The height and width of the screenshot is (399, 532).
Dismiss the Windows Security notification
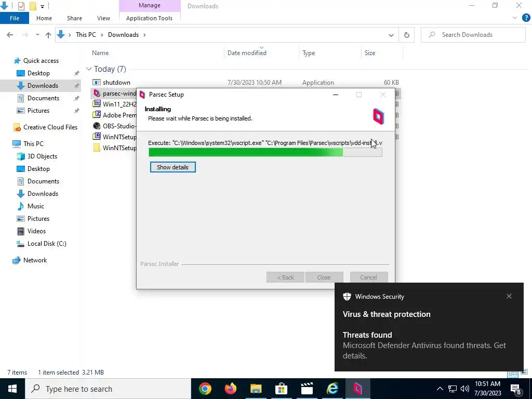[509, 296]
